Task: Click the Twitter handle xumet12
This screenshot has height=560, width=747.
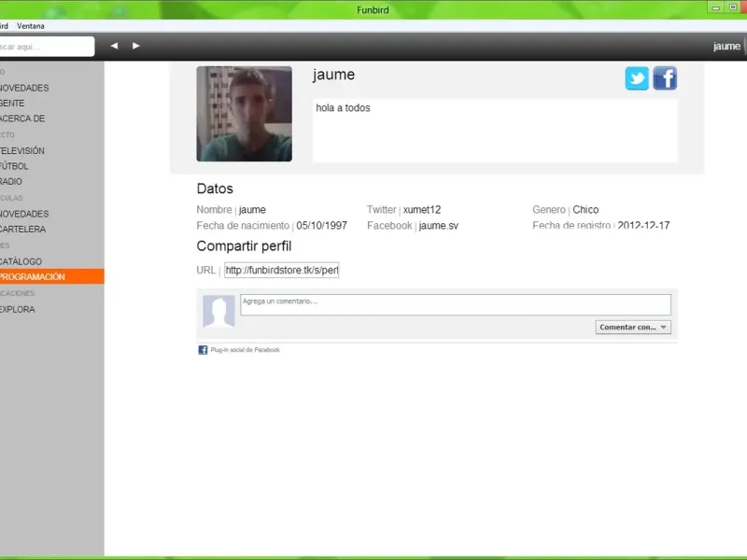Action: tap(422, 209)
